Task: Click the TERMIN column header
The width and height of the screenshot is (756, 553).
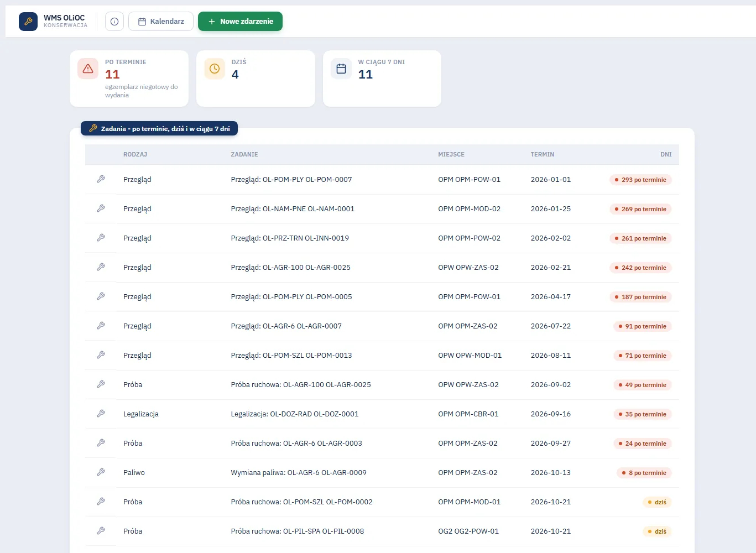Action: tap(543, 154)
